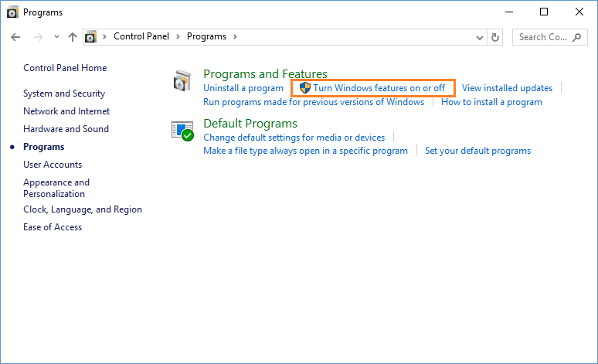598x364 pixels.
Task: Click the Programs window title bar icon
Action: click(12, 12)
